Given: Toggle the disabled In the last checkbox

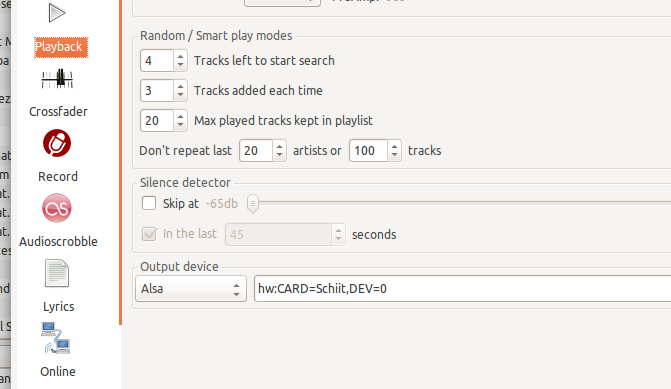Looking at the screenshot, I should coord(149,234).
